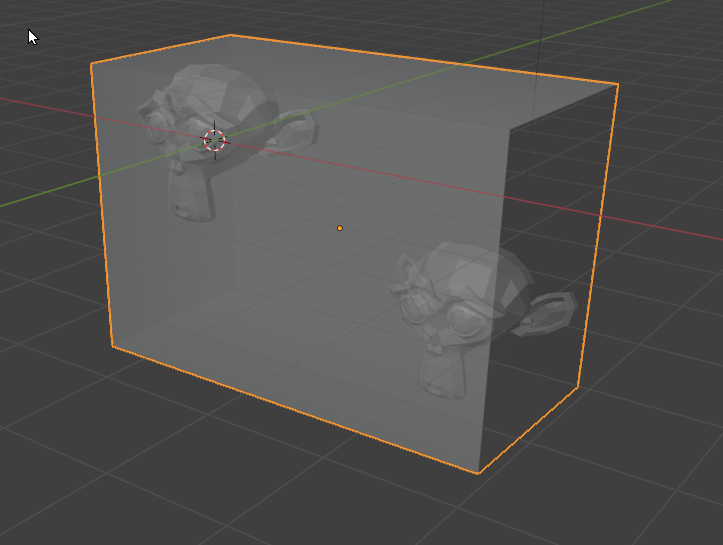This screenshot has height=545, width=723.
Task: Click the cube's bottom-most front corner
Action: (478, 472)
